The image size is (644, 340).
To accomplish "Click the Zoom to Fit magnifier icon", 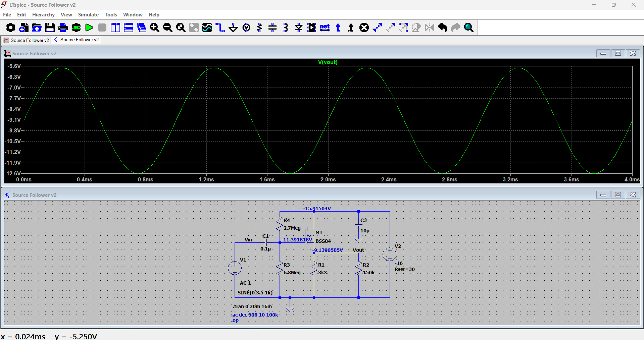I will (x=181, y=27).
